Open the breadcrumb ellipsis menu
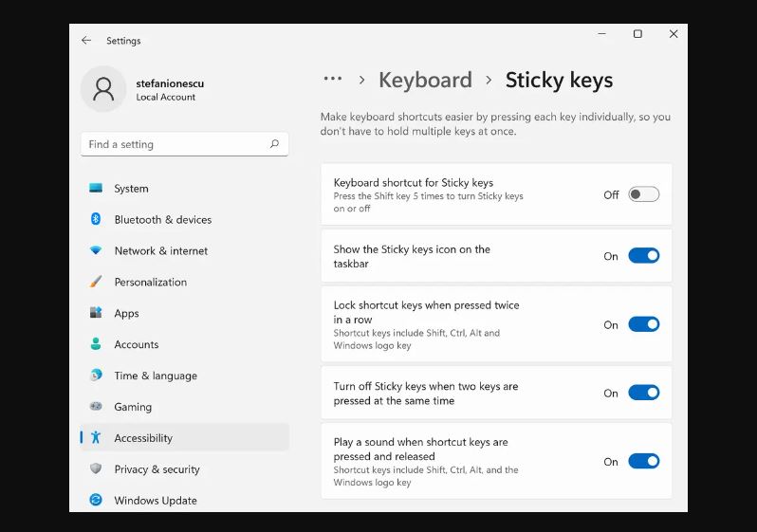The image size is (757, 532). (x=333, y=79)
